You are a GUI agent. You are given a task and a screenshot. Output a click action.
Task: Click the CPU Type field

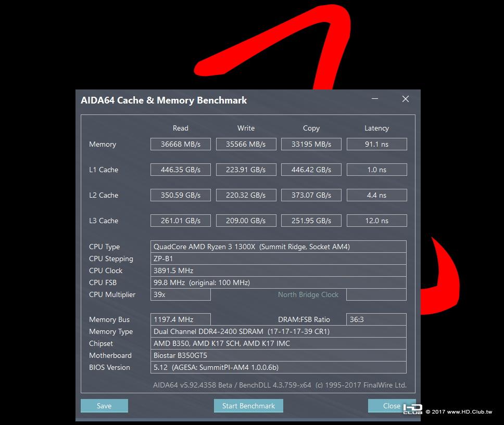279,247
